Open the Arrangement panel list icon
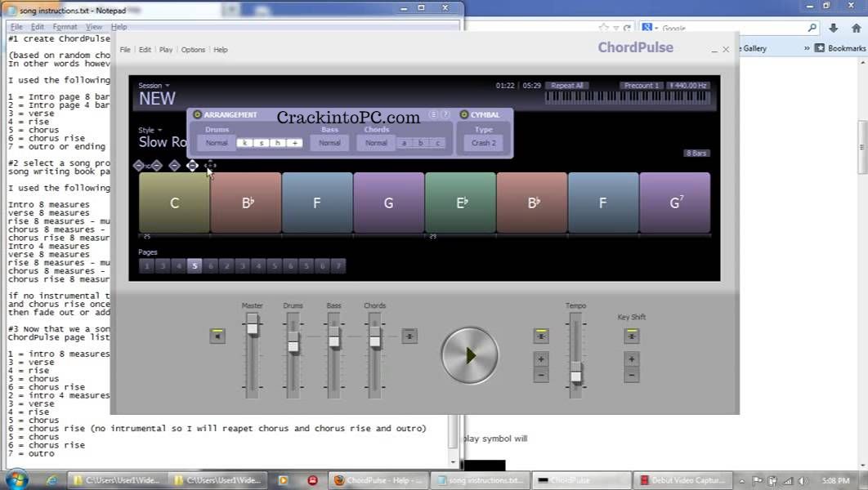The width and height of the screenshot is (868, 490). [x=433, y=114]
